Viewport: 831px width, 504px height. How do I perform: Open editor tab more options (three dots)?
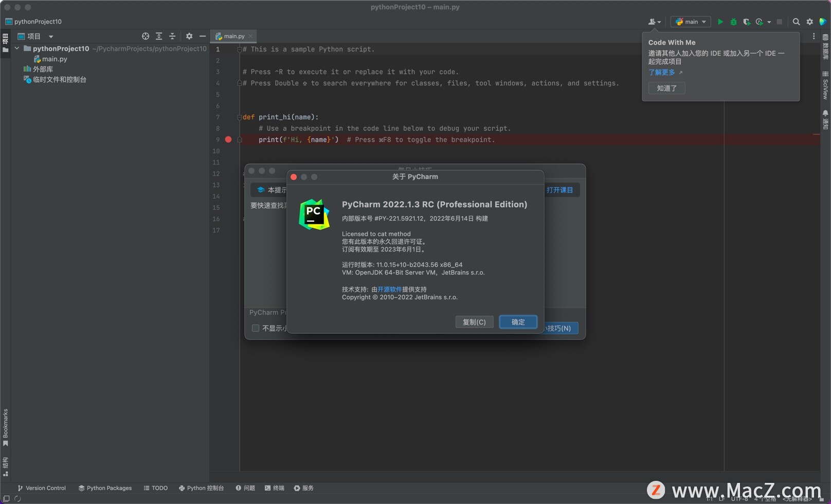point(814,36)
